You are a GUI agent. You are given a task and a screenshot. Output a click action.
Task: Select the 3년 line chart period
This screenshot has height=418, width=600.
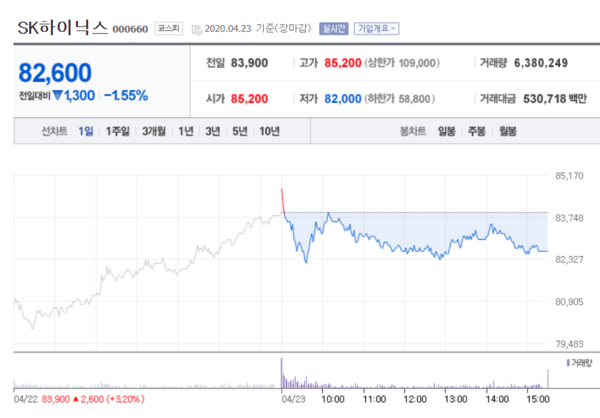click(213, 131)
